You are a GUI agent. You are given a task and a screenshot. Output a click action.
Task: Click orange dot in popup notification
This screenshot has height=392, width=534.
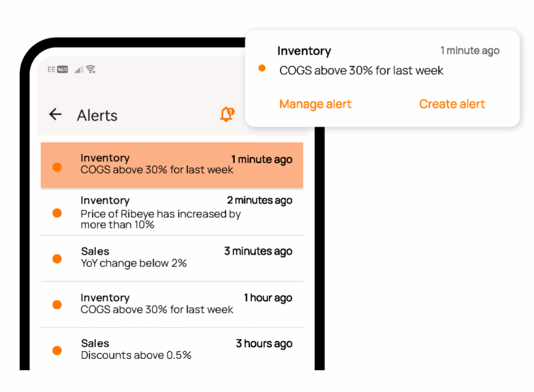tap(262, 68)
